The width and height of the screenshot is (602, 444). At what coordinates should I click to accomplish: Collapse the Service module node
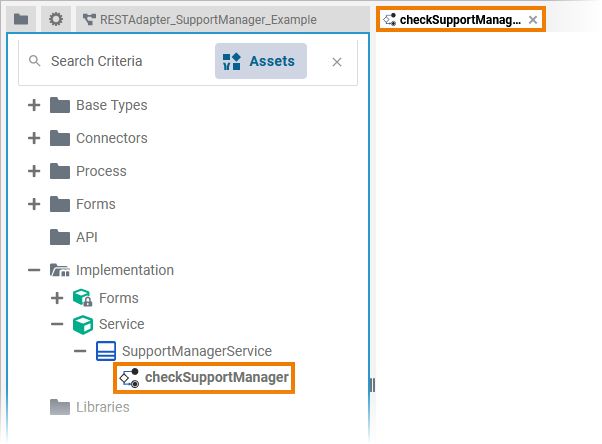(57, 324)
